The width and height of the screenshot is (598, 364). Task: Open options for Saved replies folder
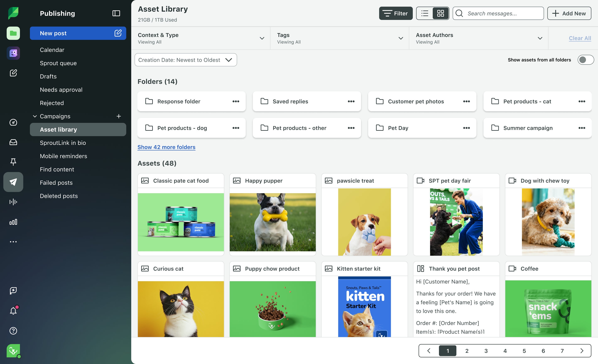click(351, 101)
